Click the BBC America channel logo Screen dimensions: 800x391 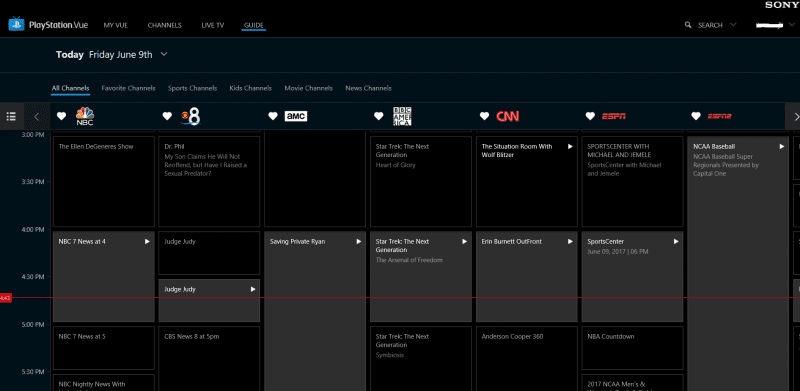[402, 116]
